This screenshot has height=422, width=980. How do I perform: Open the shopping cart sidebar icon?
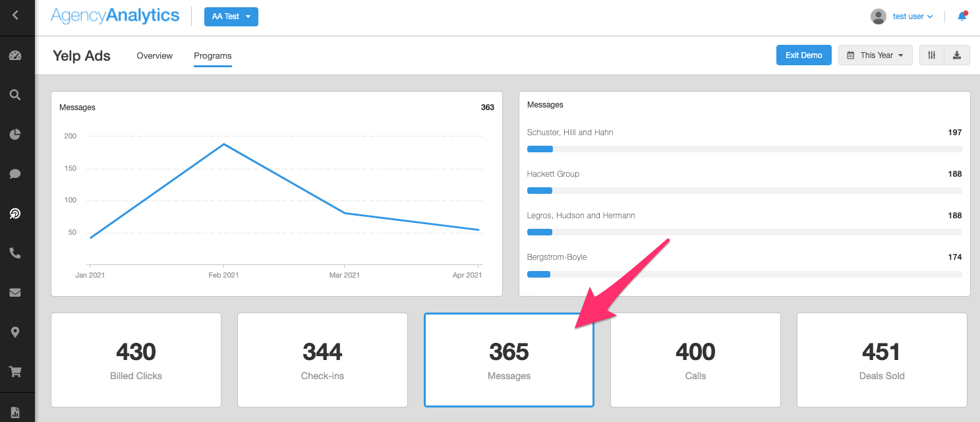coord(15,371)
